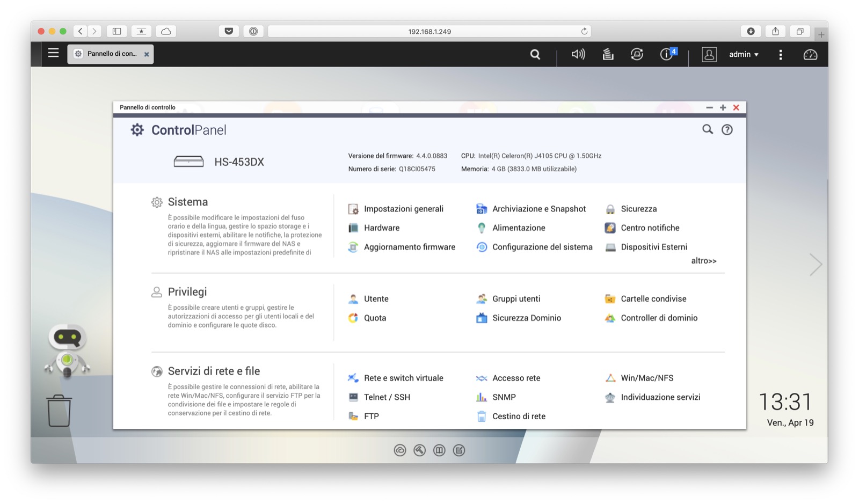
Task: Open the QTS main hamburger menu
Action: (x=53, y=53)
